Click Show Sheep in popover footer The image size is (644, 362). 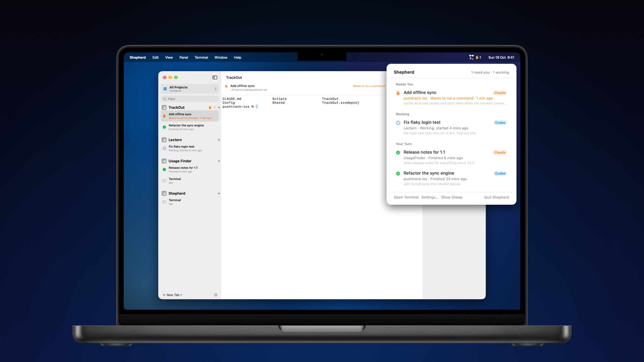click(x=452, y=197)
